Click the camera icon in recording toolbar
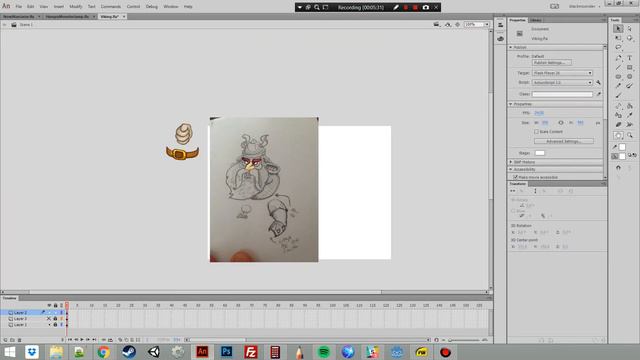 click(426, 7)
